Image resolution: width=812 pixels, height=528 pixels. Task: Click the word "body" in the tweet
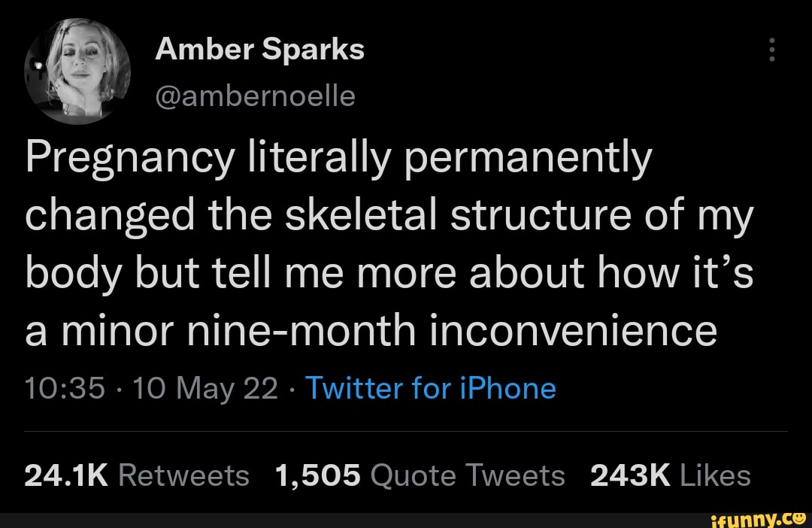(69, 274)
